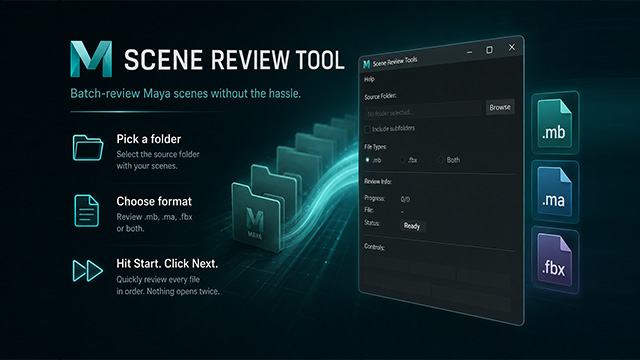Enable Include subfolders checkbox

coord(367,129)
